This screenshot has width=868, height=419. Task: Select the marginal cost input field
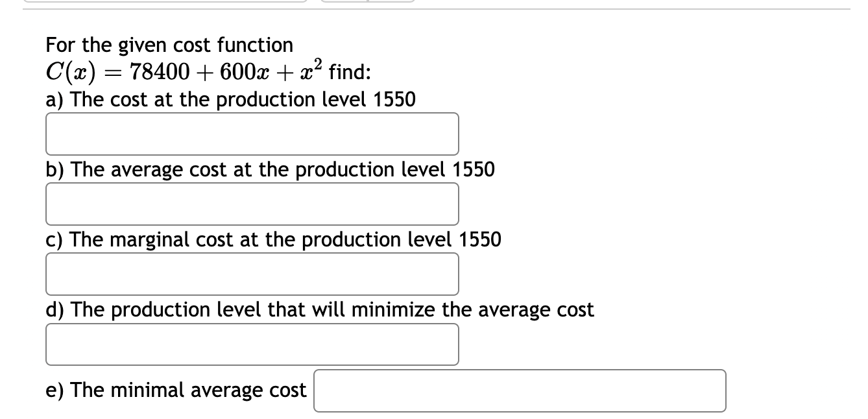coord(252,274)
